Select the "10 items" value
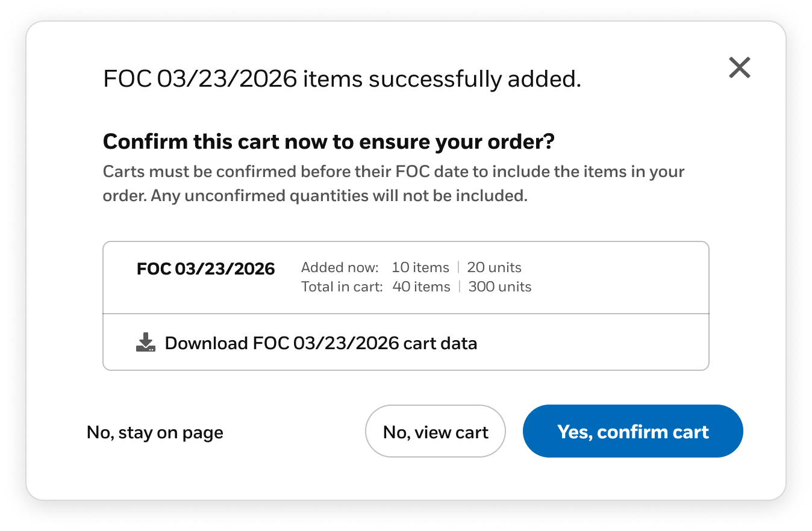The width and height of the screenshot is (812, 531). (x=420, y=267)
